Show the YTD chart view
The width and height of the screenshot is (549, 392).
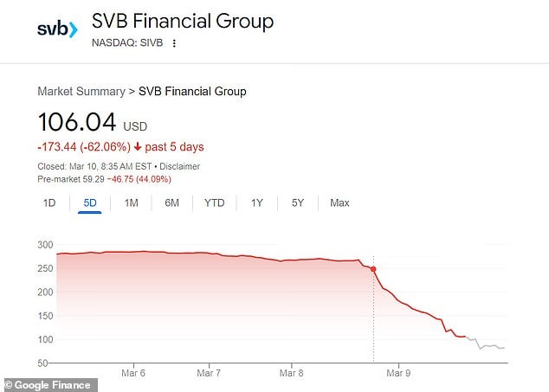point(214,202)
